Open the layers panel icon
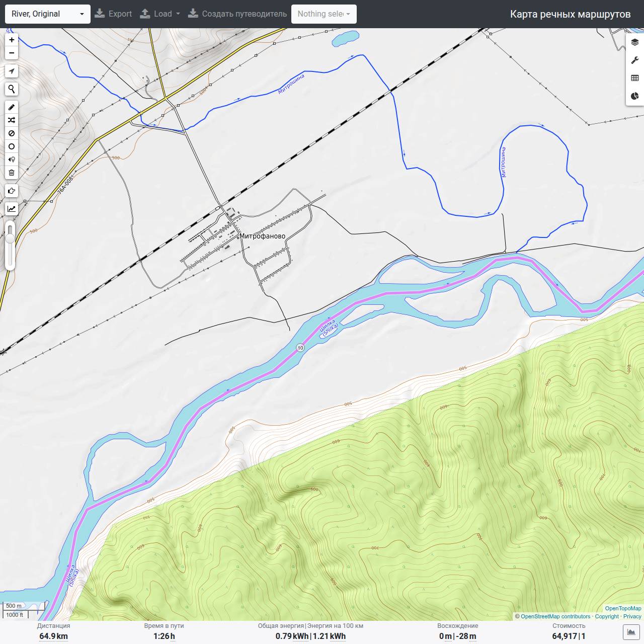Image resolution: width=644 pixels, height=644 pixels. click(635, 42)
